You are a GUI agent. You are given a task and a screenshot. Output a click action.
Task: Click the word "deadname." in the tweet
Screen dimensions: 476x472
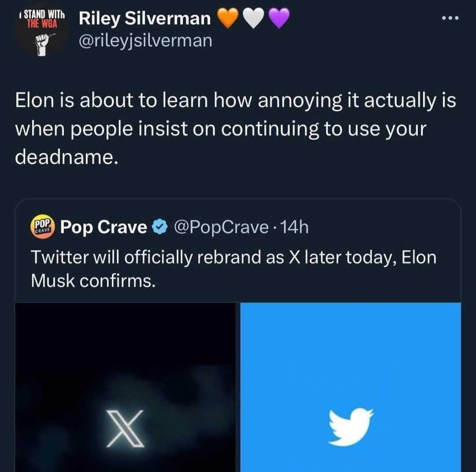66,158
